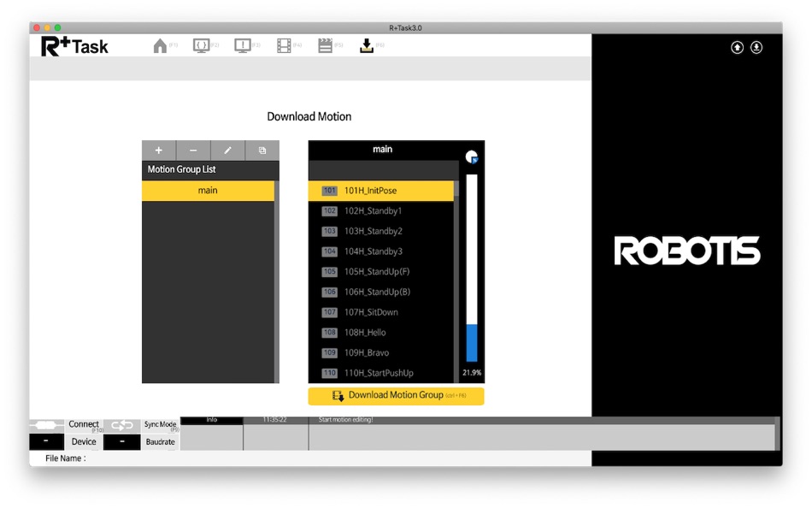Click the Info log column header
Screen dimensions: 812x508
(212, 421)
